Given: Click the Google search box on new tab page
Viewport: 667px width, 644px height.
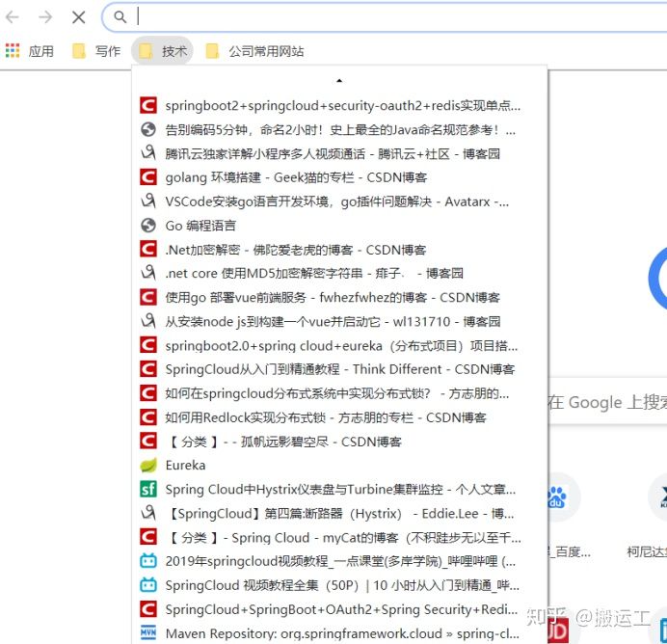Looking at the screenshot, I should (x=607, y=402).
